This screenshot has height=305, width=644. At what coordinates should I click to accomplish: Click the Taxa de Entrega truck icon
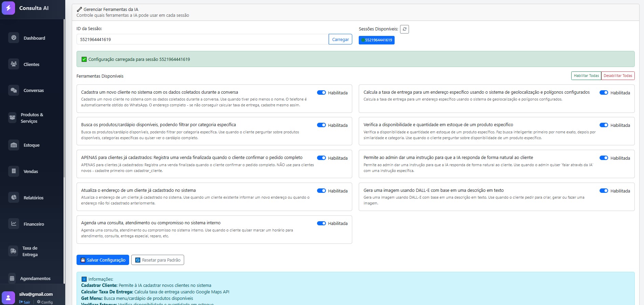click(13, 251)
